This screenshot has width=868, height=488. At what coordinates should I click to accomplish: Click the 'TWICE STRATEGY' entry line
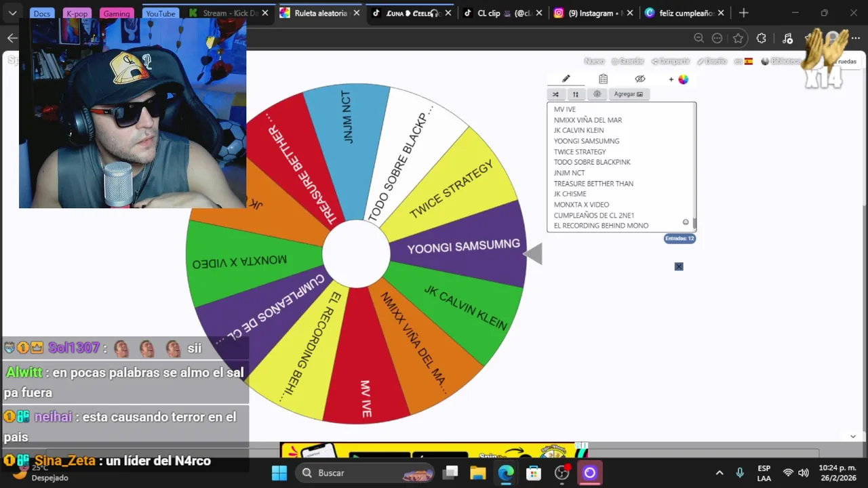pos(580,152)
